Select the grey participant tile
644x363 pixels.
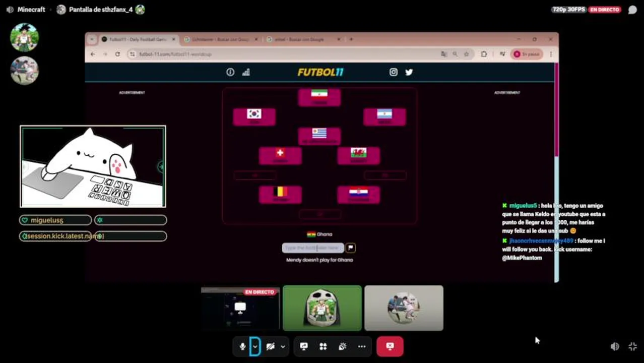(x=404, y=308)
